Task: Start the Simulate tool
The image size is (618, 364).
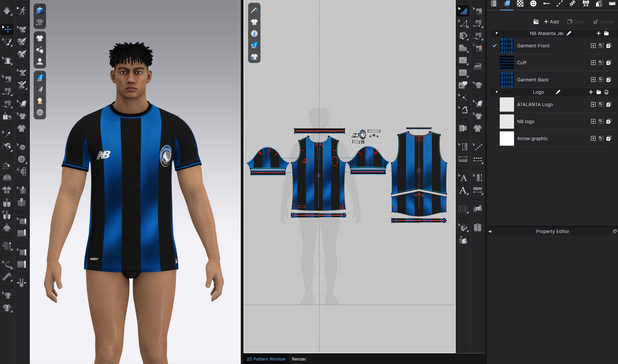Action: [7, 11]
